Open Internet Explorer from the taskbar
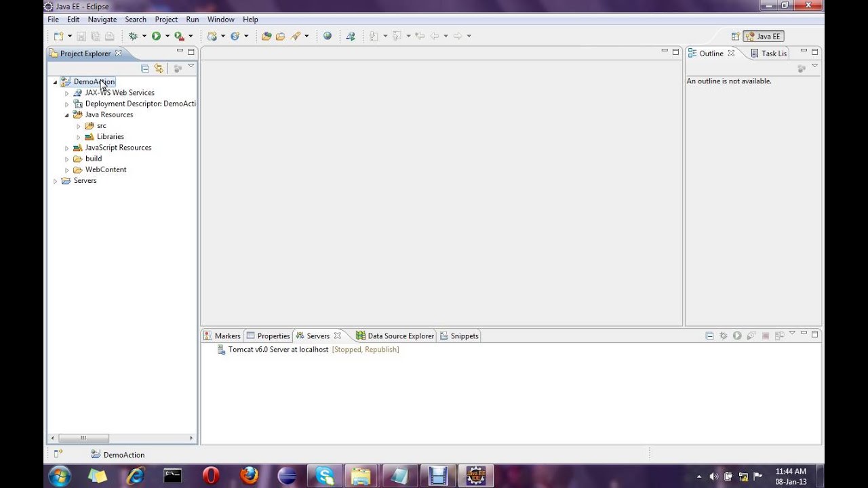 point(136,476)
